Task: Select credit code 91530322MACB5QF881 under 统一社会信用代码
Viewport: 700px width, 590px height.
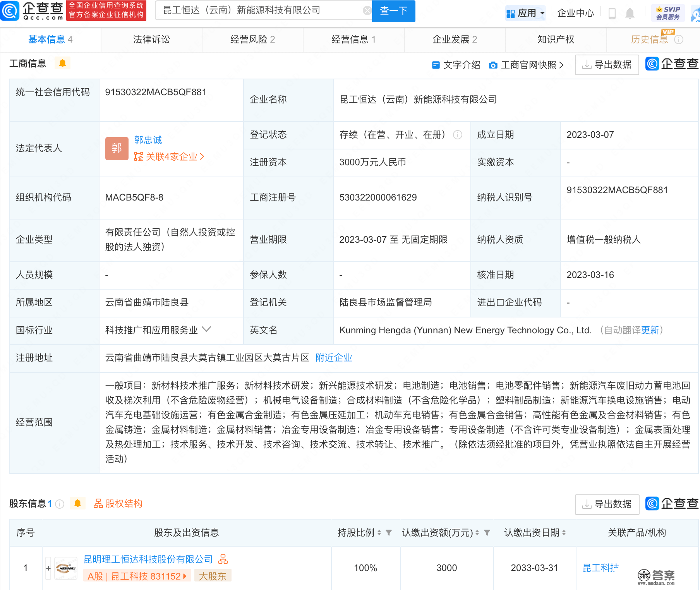Action: coord(156,92)
